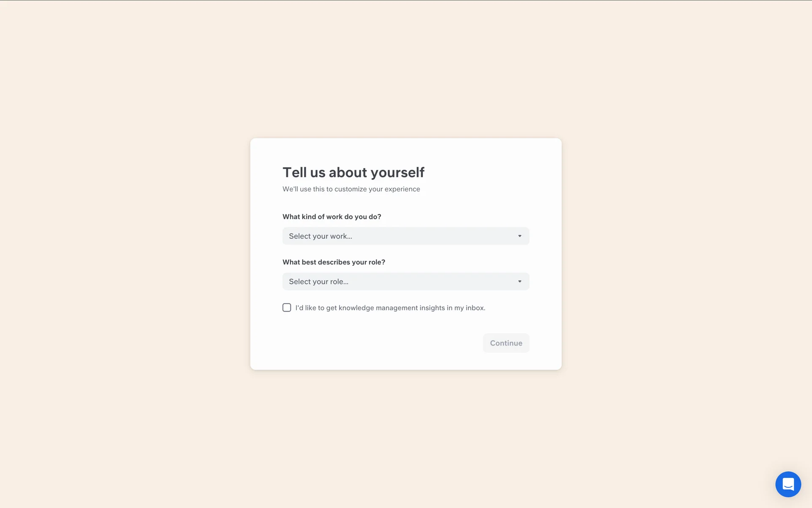
Task: Open the chat support messenger bubble
Action: pos(788,484)
